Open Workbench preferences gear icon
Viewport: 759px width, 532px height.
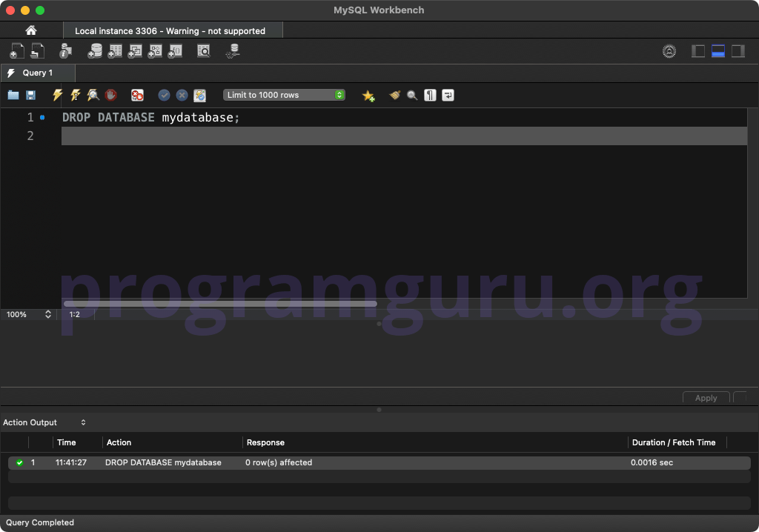(669, 51)
